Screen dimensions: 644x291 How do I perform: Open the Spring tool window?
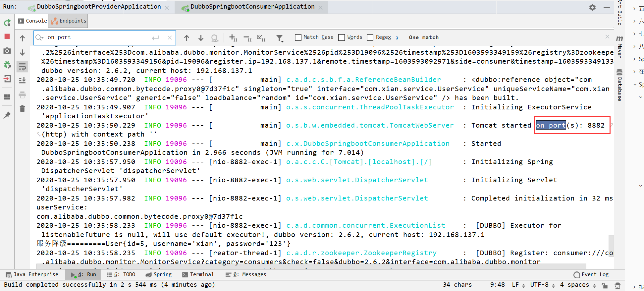pos(159,274)
